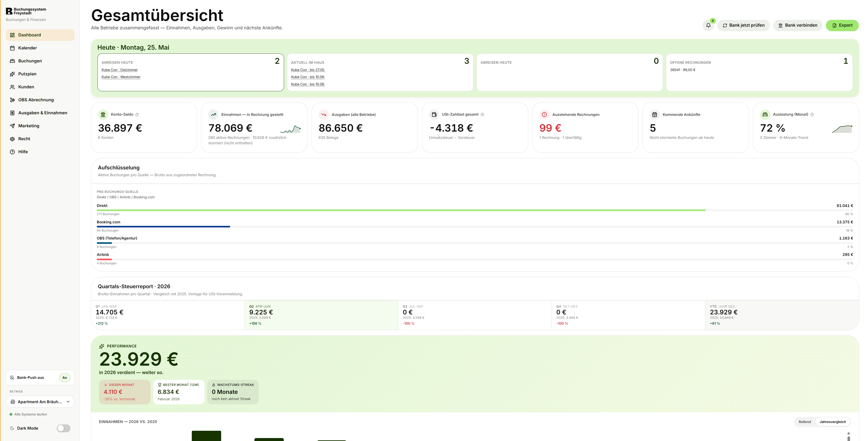
Task: Click the wallet icon beside USt-Zahllast
Action: tap(434, 115)
